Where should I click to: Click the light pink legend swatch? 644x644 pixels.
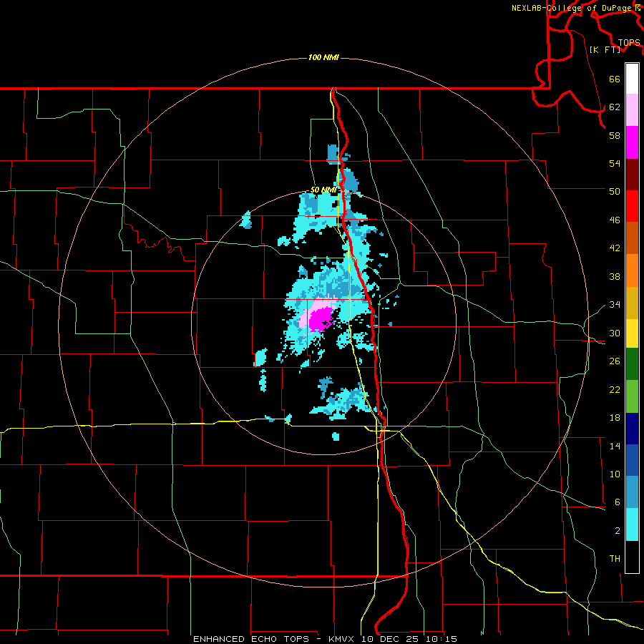632,110
